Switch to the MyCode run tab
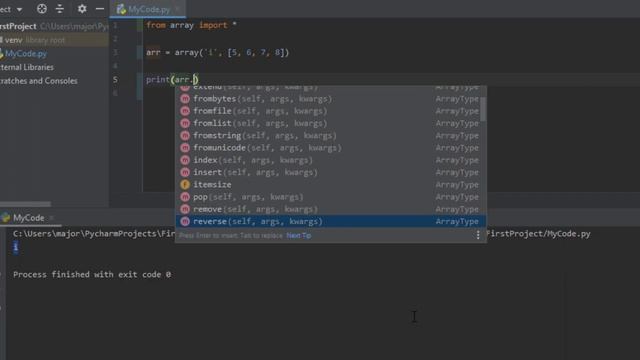 [x=28, y=218]
